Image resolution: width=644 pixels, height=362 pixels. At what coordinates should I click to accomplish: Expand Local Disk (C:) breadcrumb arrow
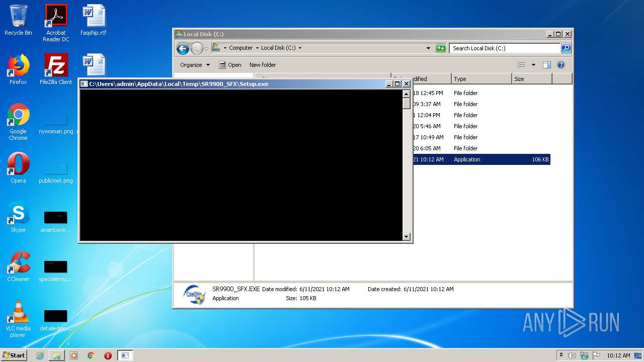pos(300,48)
